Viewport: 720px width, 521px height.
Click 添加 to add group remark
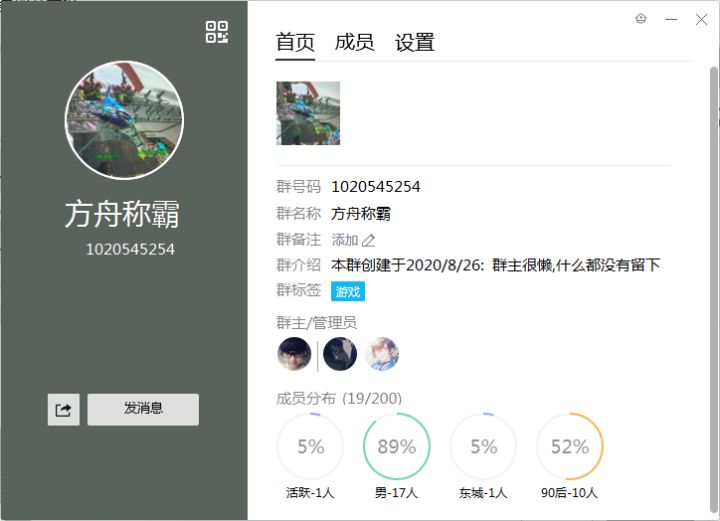pos(345,240)
